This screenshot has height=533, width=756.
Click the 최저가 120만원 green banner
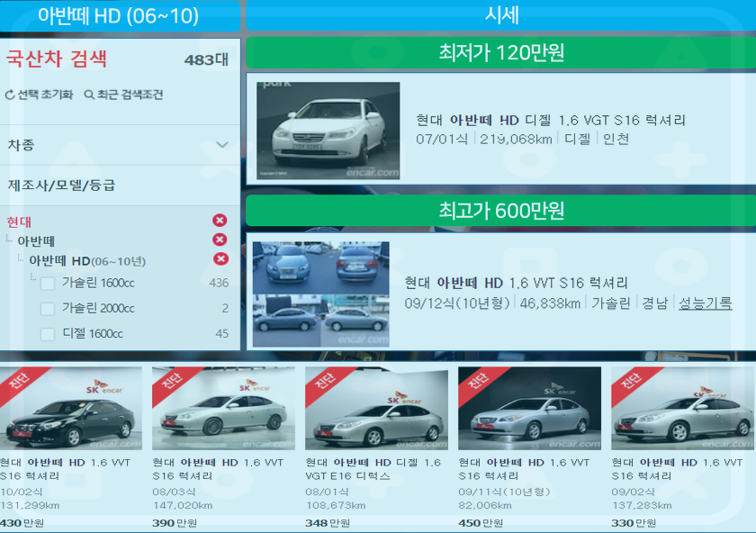click(501, 52)
